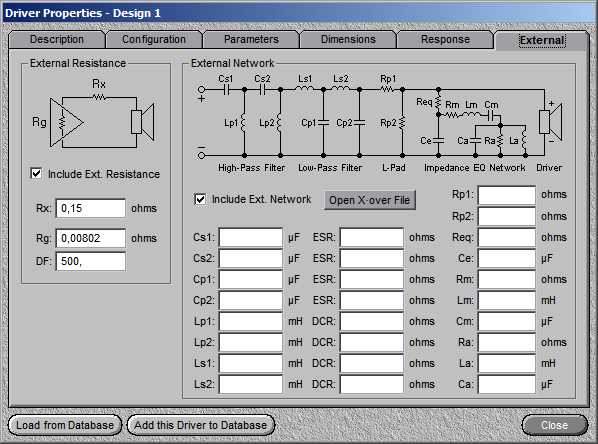Viewport: 598px width, 444px height.
Task: Click the Open X-over File button
Action: (370, 200)
